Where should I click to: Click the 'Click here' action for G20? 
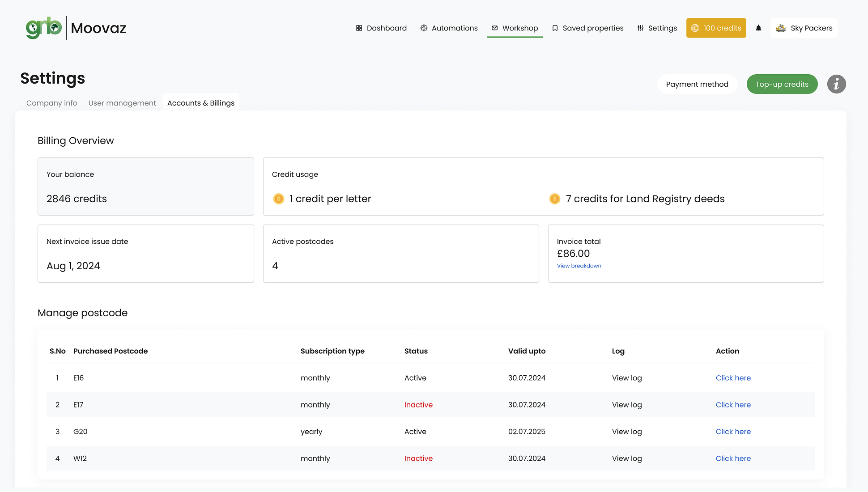733,432
